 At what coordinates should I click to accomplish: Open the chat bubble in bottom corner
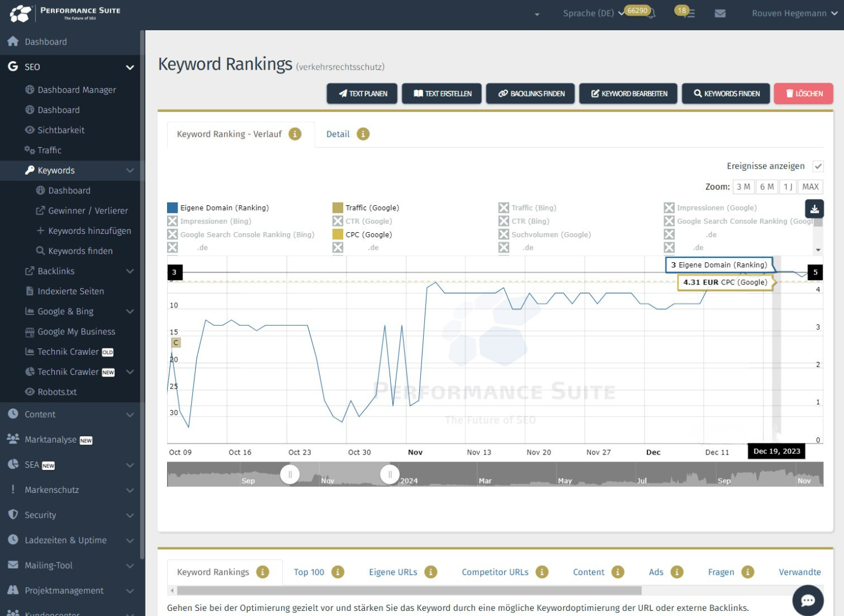coord(808,599)
